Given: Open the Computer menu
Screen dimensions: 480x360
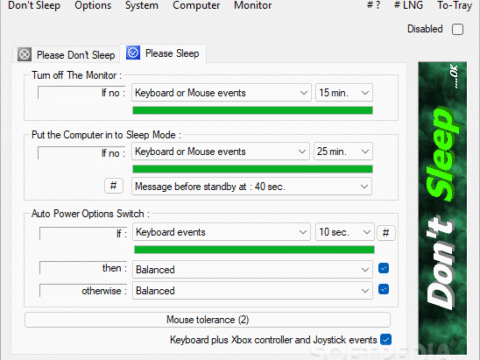Looking at the screenshot, I should [x=196, y=6].
